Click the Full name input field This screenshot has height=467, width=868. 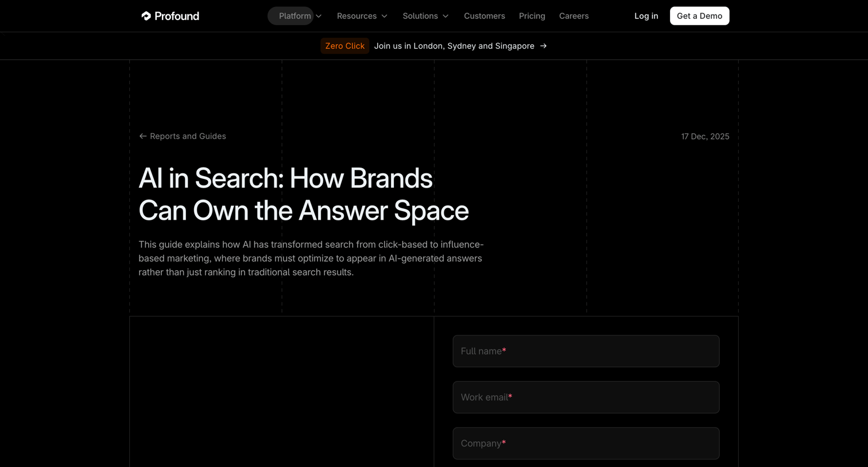[586, 351]
